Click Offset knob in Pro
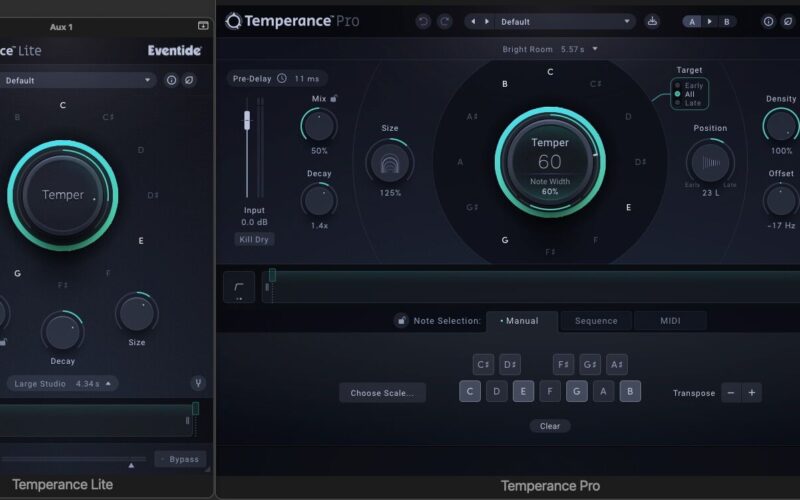Viewport: 800px width, 500px height. [x=781, y=200]
